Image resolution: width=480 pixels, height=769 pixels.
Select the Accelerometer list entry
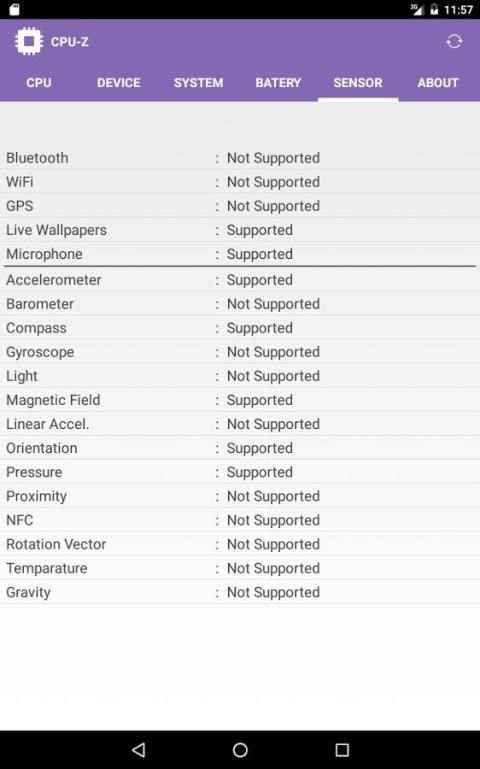click(240, 280)
